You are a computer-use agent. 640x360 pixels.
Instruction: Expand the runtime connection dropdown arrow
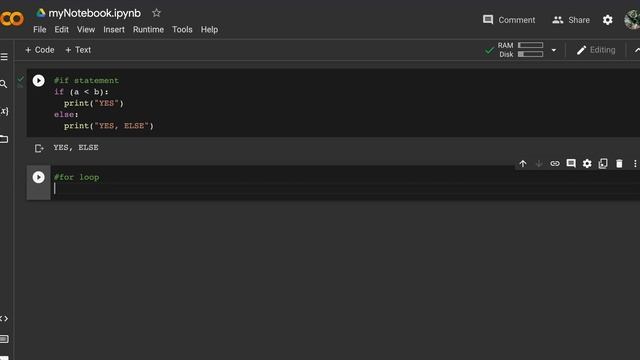click(553, 50)
